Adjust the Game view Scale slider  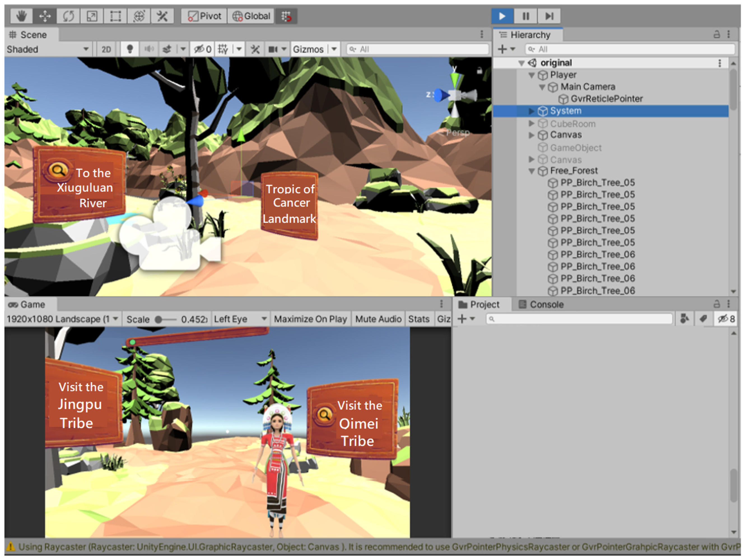159,319
